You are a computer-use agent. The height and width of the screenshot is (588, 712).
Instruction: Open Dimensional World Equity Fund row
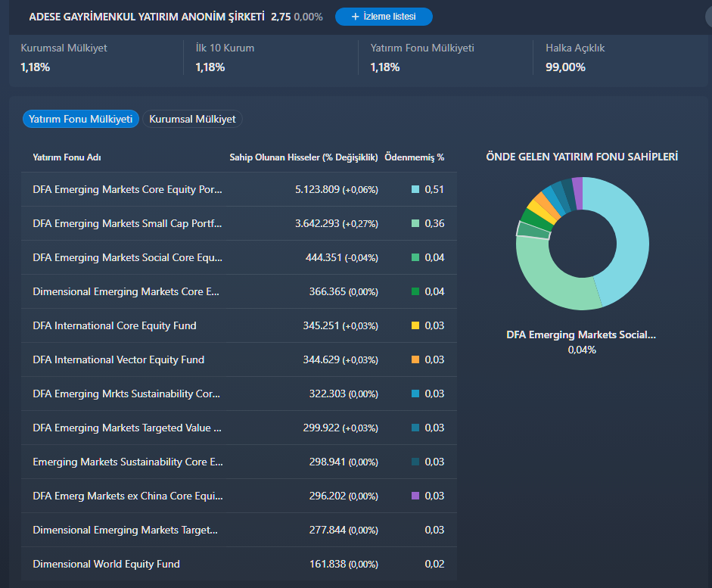[x=239, y=564]
